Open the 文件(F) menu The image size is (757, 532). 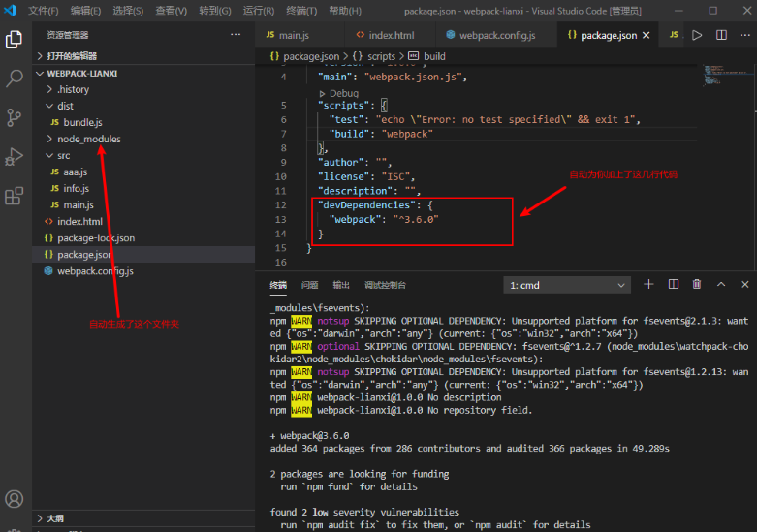pyautogui.click(x=43, y=11)
